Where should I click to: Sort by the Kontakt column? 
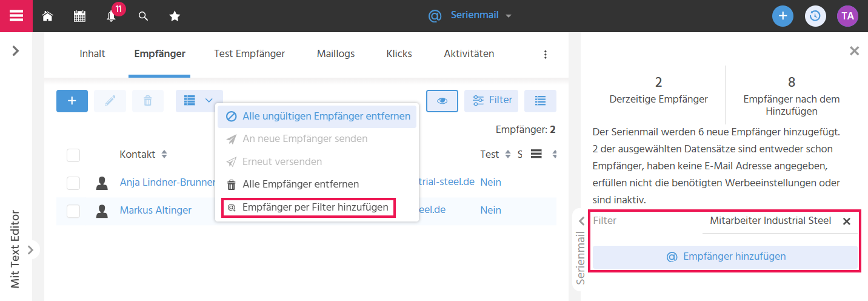(x=143, y=155)
